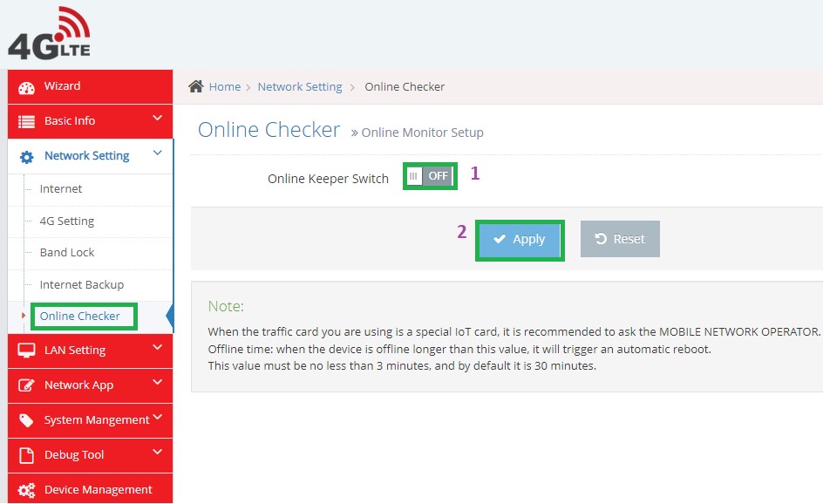Click the Device Management gears icon

pyautogui.click(x=26, y=490)
